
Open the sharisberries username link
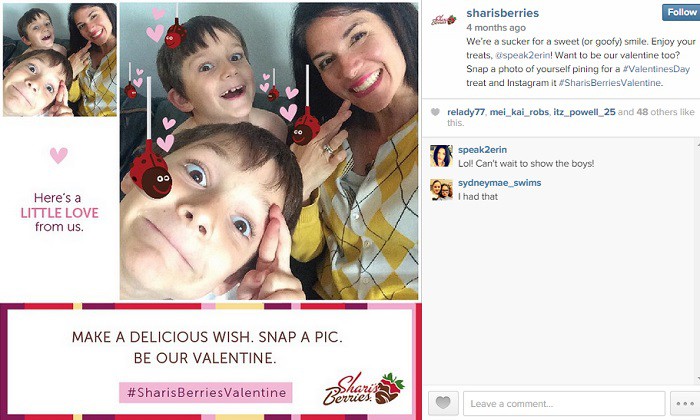[503, 13]
